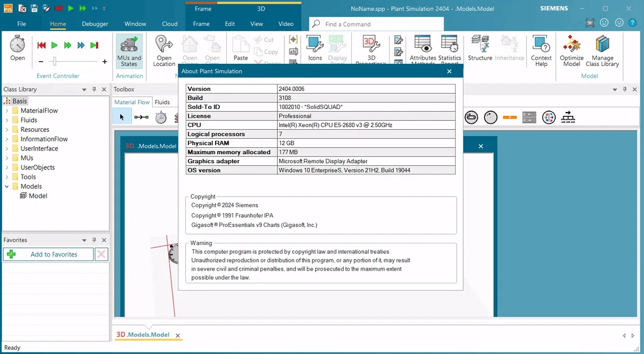Click the Open Location icon
The image size is (644, 354).
[x=164, y=51]
